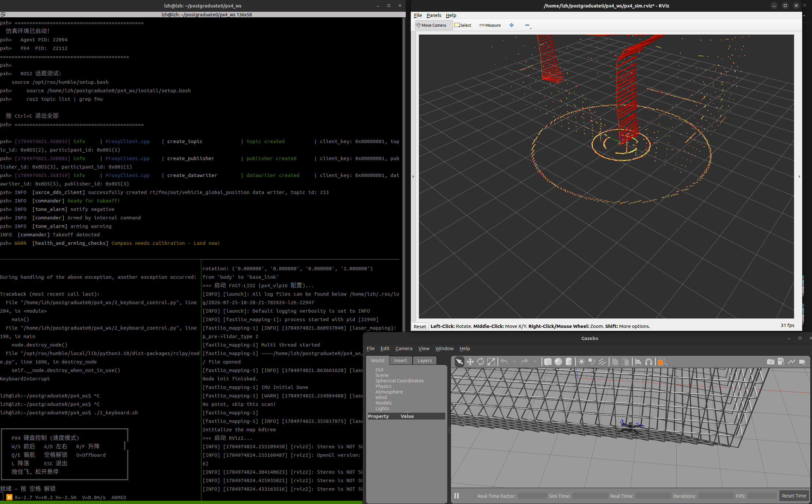This screenshot has width=812, height=504.
Task: Insert a sphere shape in Gazebo
Action: [558, 362]
